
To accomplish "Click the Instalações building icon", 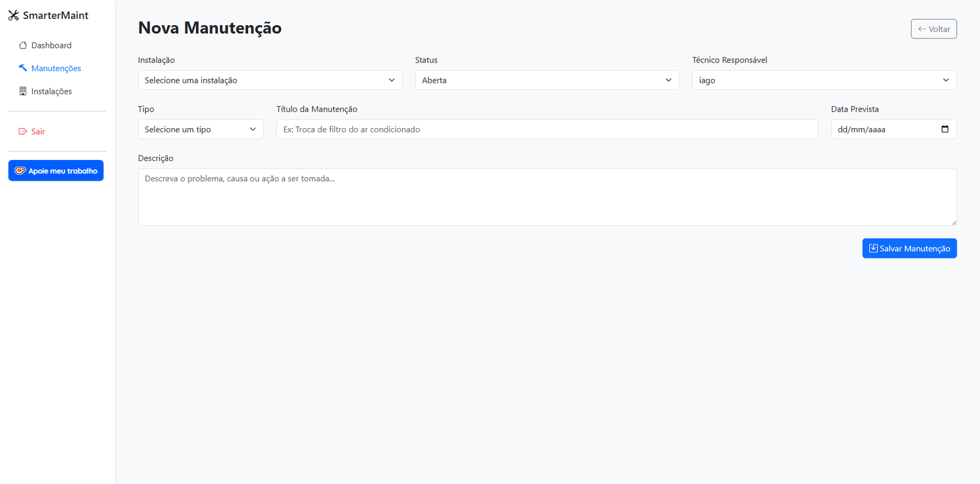I will tap(23, 91).
